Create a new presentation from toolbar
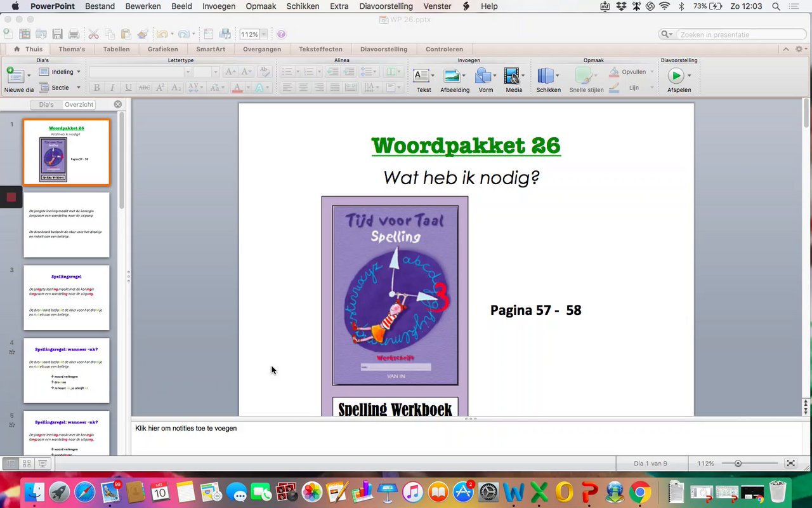812x508 pixels. [x=8, y=34]
